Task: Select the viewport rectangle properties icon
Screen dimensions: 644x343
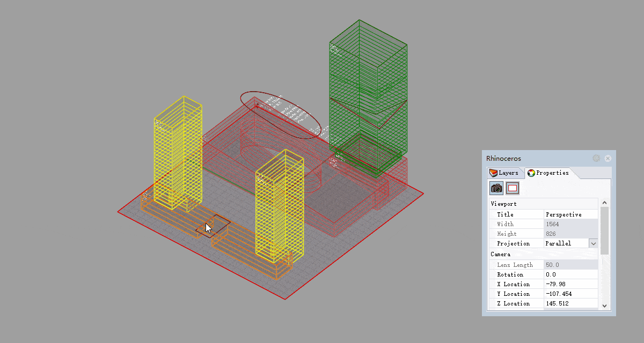Action: click(512, 188)
